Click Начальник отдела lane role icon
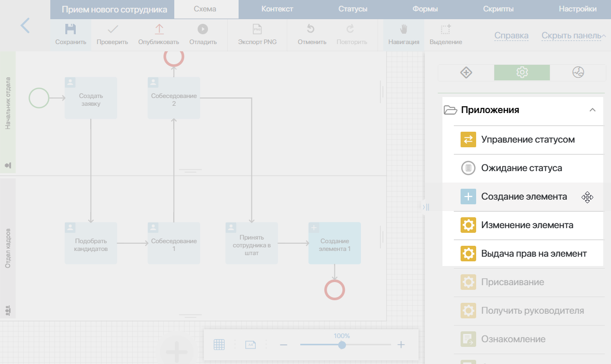The width and height of the screenshot is (611, 364). point(8,165)
